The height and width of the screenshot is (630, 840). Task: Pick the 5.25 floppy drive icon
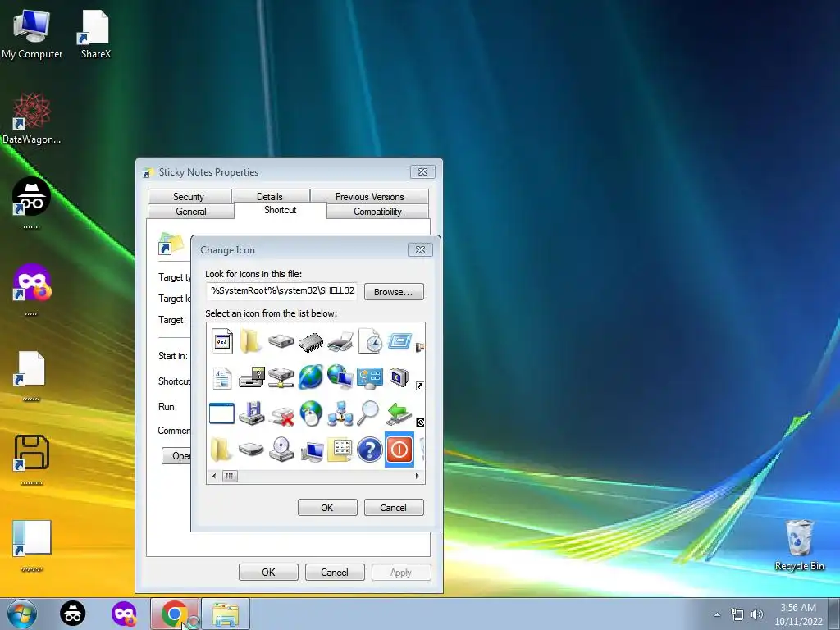[x=251, y=377]
